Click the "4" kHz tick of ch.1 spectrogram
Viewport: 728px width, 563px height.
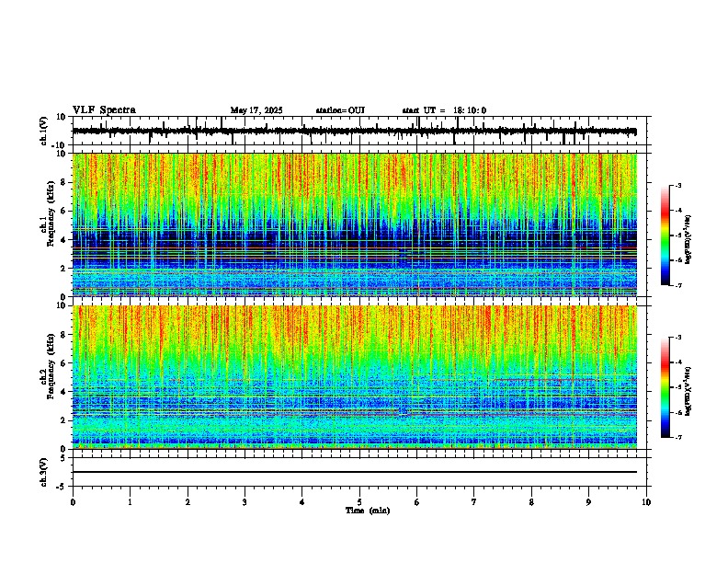pyautogui.click(x=63, y=240)
